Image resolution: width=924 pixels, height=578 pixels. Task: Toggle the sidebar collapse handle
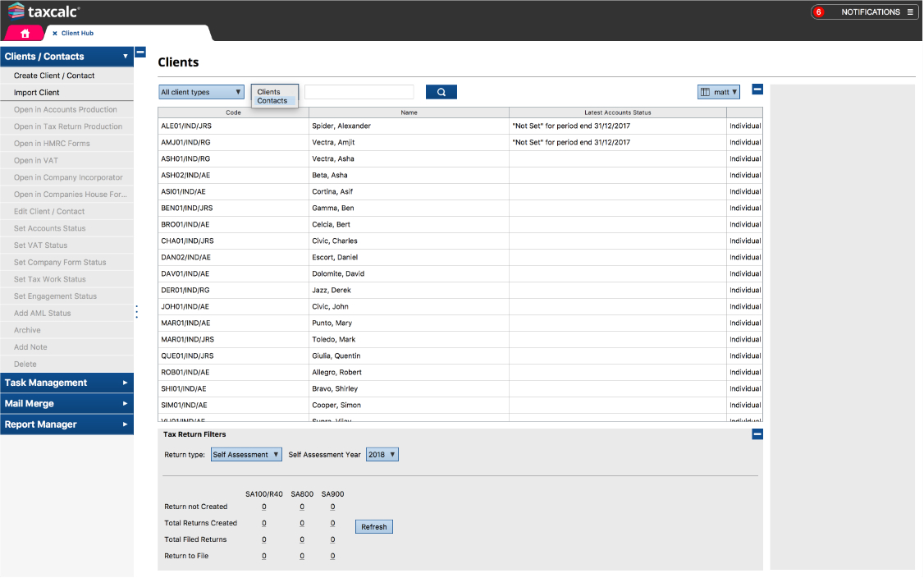[136, 313]
